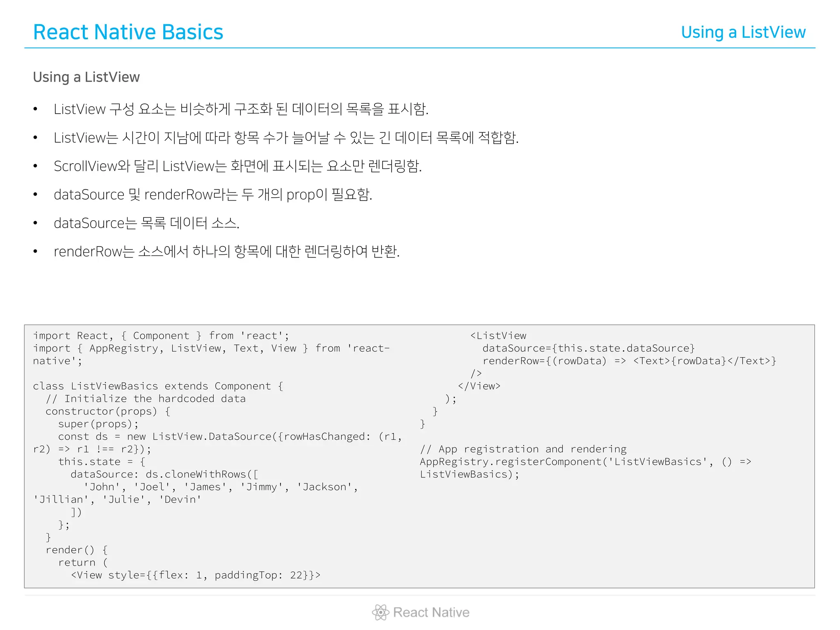Screen dimensions: 840x630
Task: Click '<View style={{flex: 1, paddingTop: 22}}>'
Action: click(x=196, y=575)
